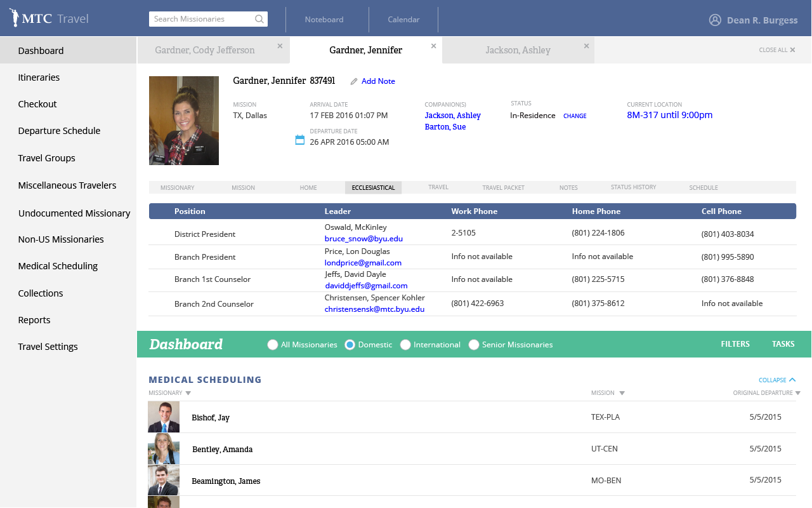The height and width of the screenshot is (508, 812).
Task: Open the Missionary column sort dropdown
Action: [188, 393]
